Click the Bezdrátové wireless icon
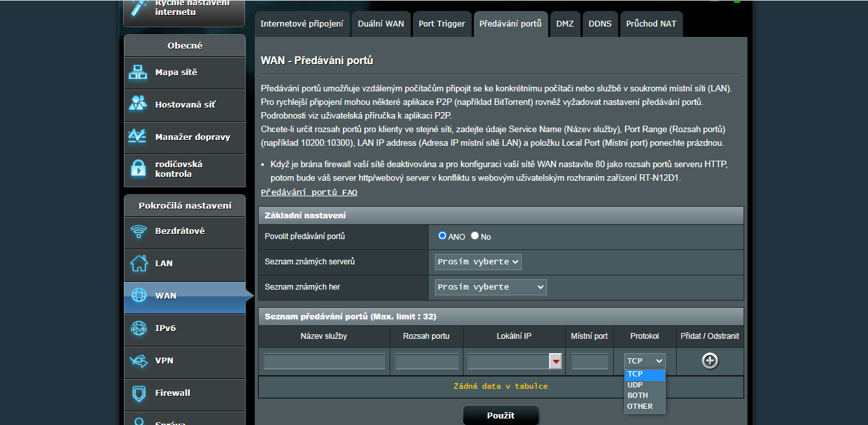 coord(139,231)
